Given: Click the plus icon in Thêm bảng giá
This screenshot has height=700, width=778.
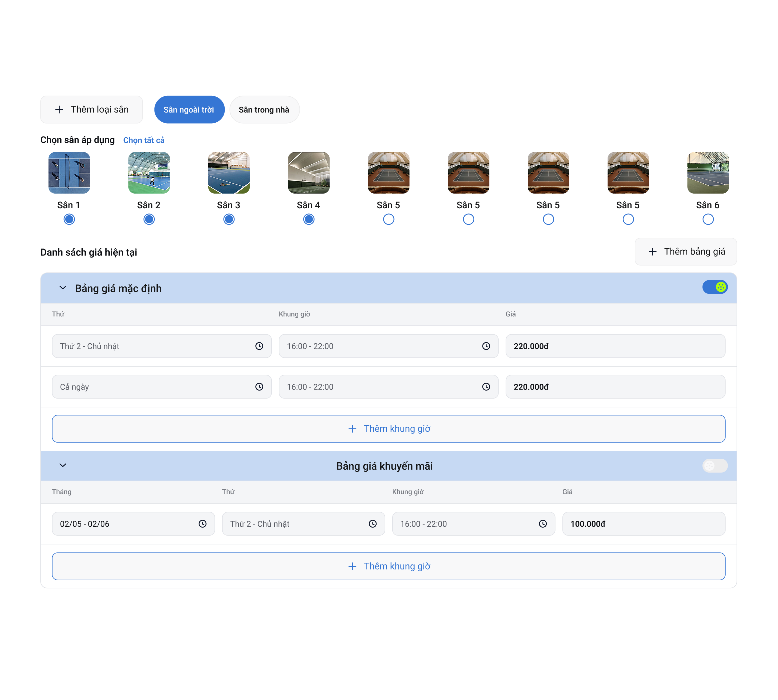Looking at the screenshot, I should [x=652, y=252].
